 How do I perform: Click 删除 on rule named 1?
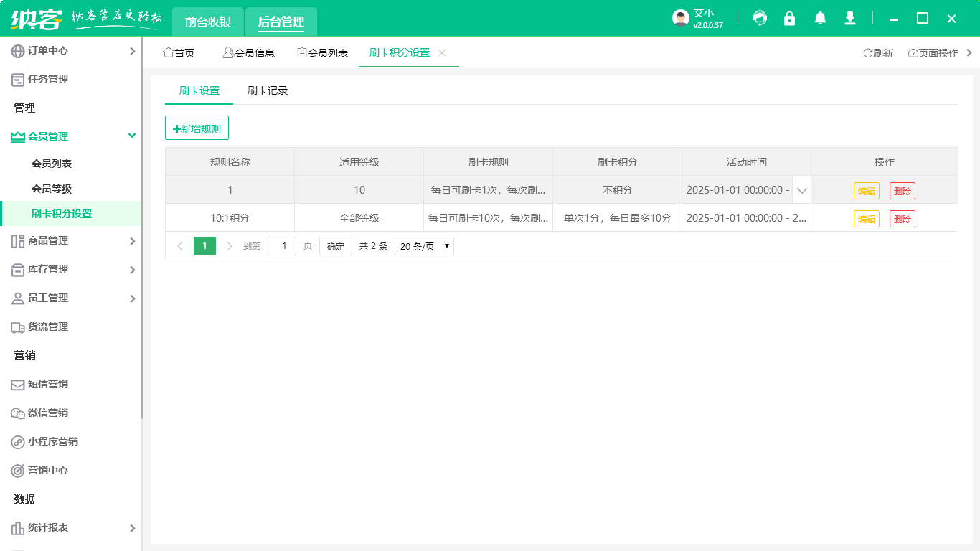[903, 190]
